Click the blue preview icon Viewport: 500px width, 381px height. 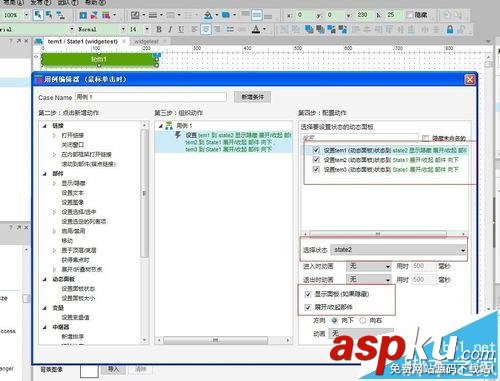83,15
